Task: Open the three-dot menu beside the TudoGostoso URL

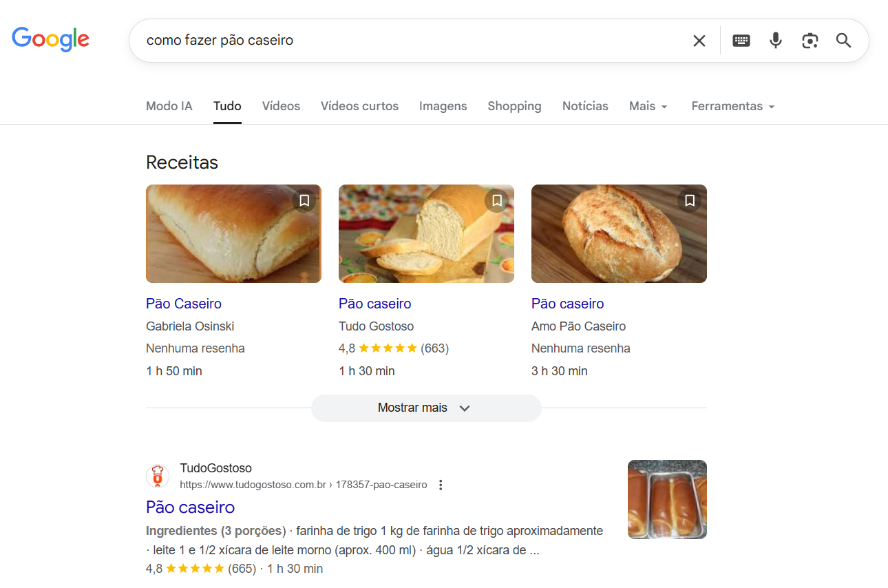Action: 441,484
